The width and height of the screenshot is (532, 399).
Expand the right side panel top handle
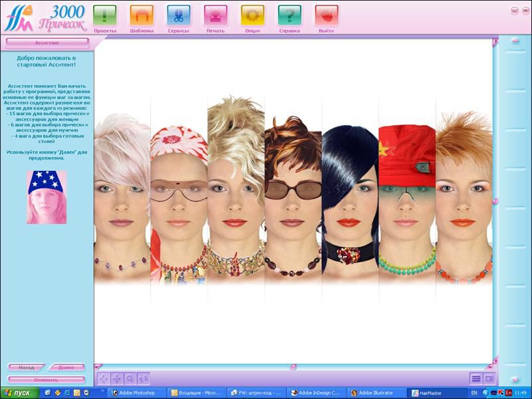coord(515,41)
